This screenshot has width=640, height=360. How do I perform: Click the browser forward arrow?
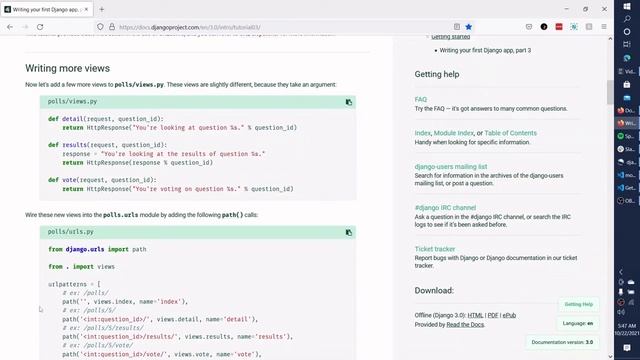pyautogui.click(x=25, y=27)
